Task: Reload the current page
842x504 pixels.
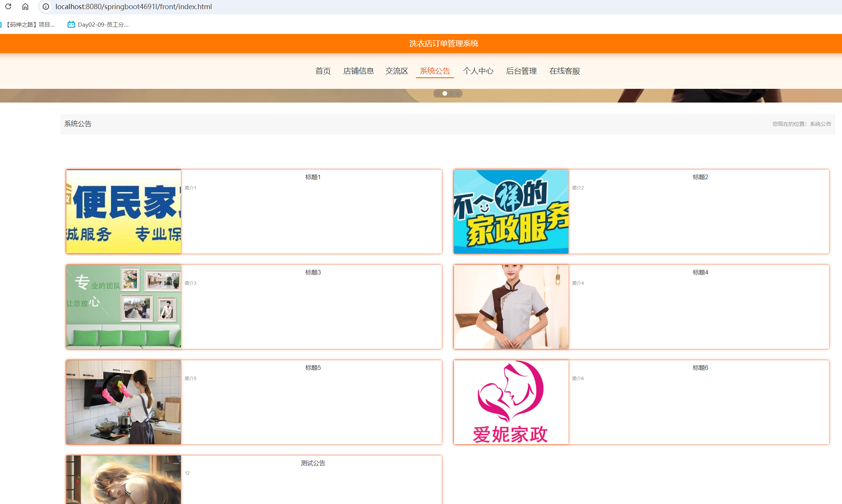Action: (x=8, y=6)
